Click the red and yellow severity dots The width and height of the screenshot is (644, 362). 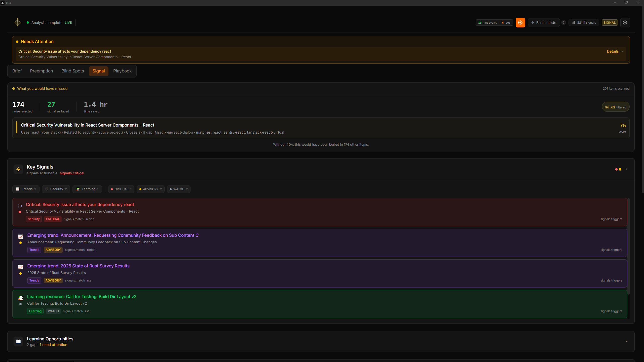618,169
